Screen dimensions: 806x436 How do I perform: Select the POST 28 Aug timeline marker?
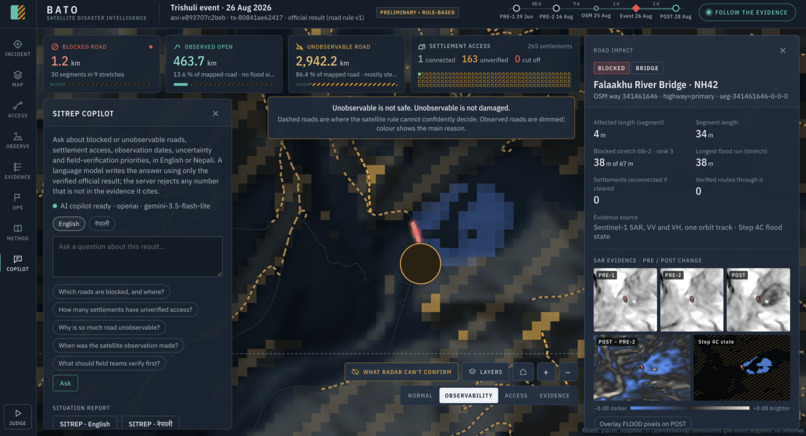(x=675, y=8)
